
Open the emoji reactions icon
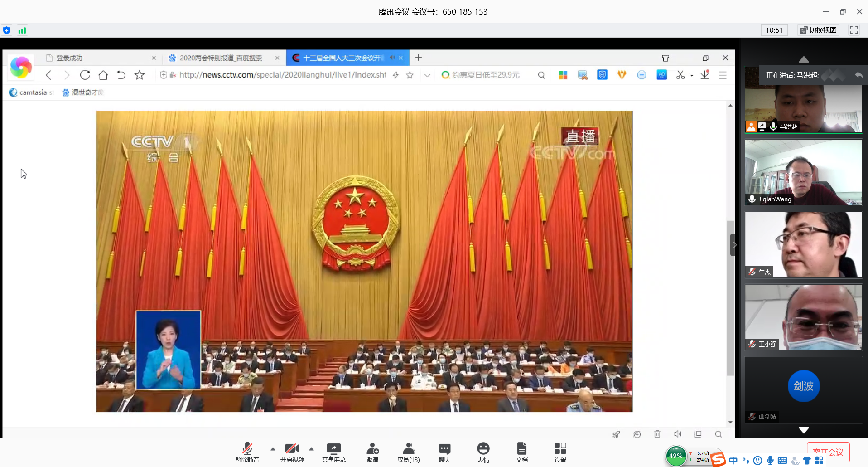[x=483, y=449]
